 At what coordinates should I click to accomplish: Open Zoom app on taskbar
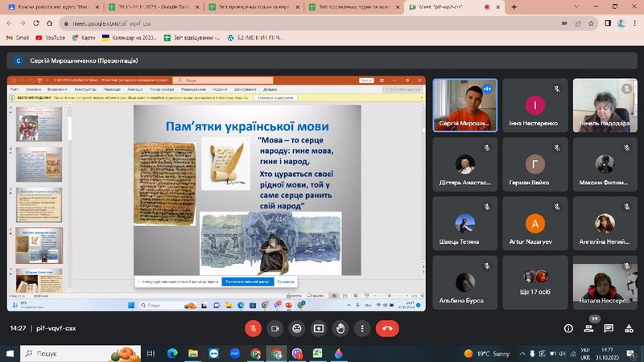tap(234, 353)
